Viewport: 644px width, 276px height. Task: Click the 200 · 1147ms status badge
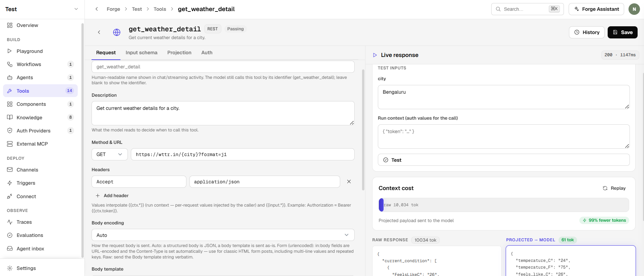(x=620, y=55)
